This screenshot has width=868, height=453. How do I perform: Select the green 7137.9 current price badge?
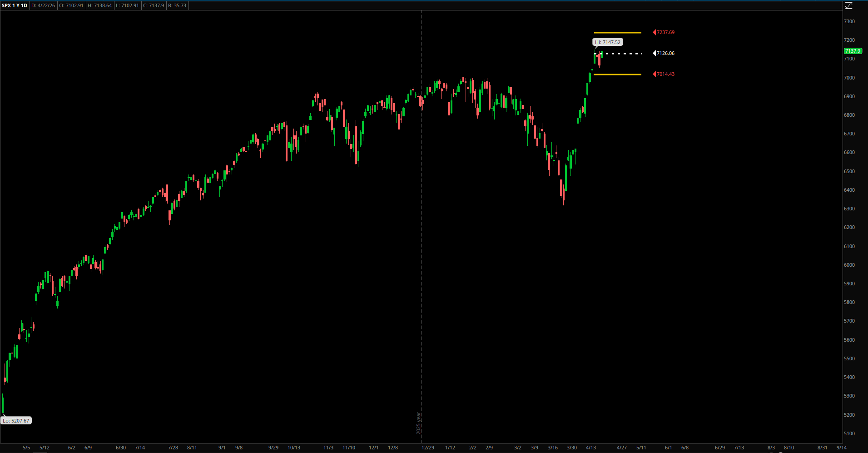tap(853, 51)
